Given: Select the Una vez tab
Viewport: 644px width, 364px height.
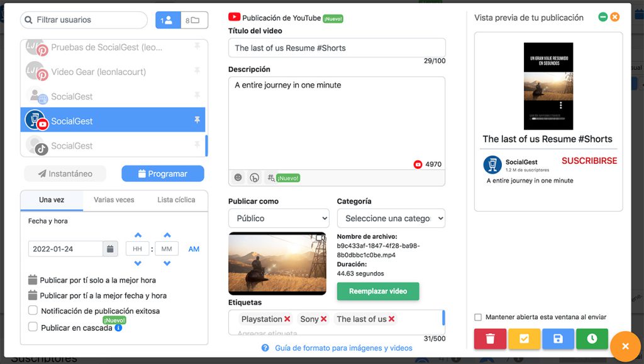Looking at the screenshot, I should pos(52,200).
